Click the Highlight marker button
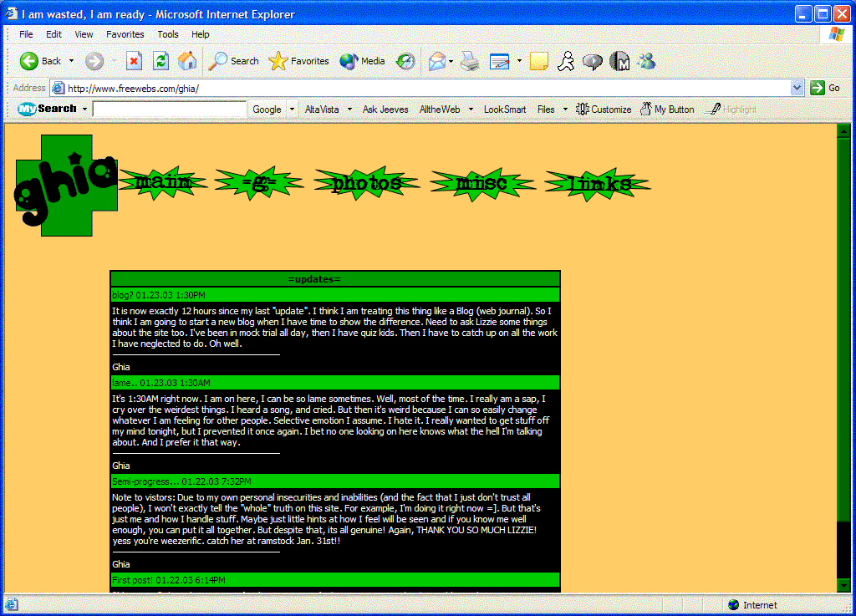The width and height of the screenshot is (856, 616). 731,109
